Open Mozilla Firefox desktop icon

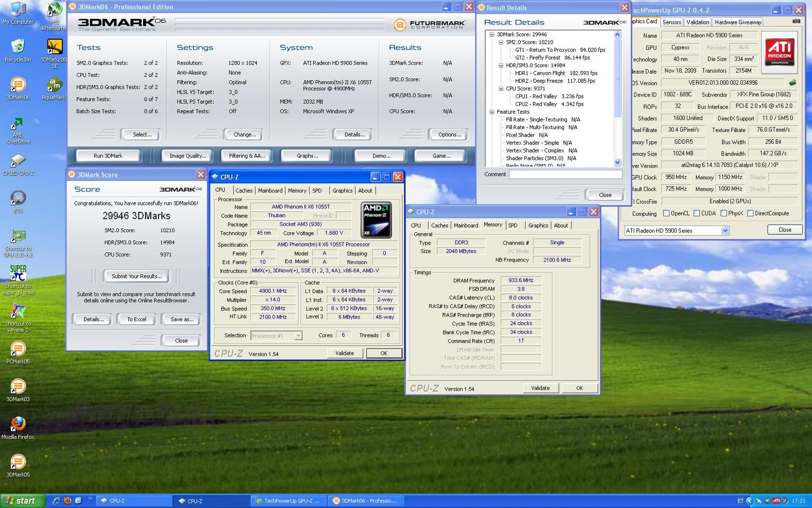[18, 427]
